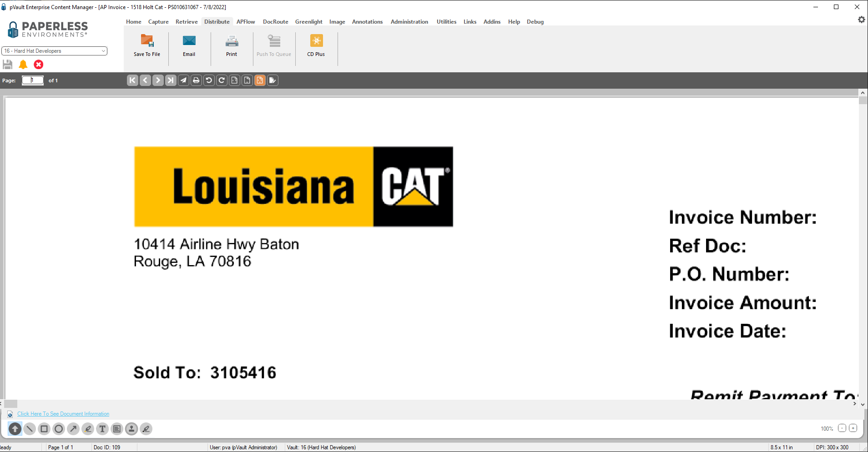
Task: Select the arrow annotation tool
Action: coord(73,429)
